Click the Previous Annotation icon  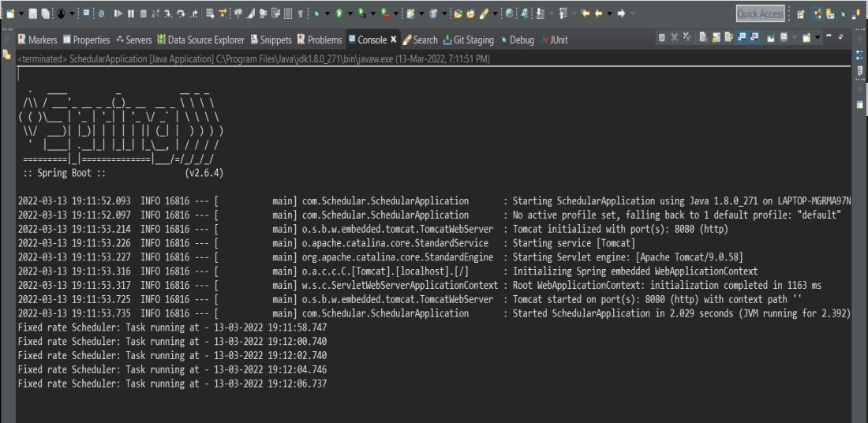(563, 13)
